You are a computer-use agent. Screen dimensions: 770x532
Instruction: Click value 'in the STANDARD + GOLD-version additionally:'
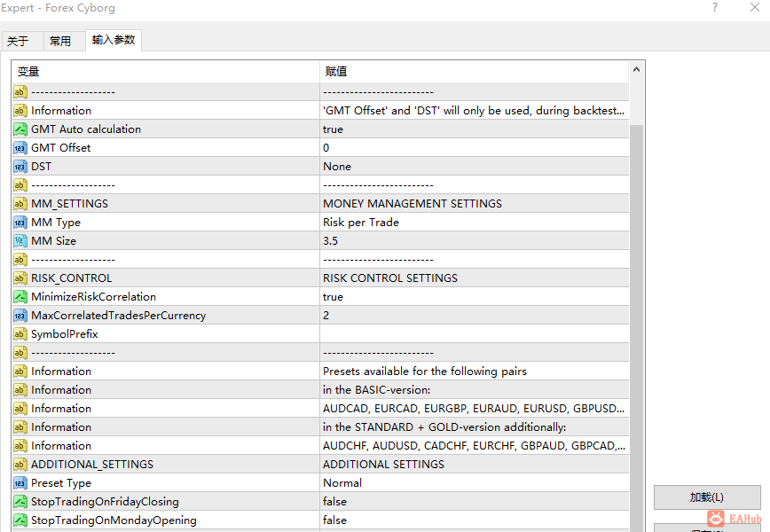(444, 427)
